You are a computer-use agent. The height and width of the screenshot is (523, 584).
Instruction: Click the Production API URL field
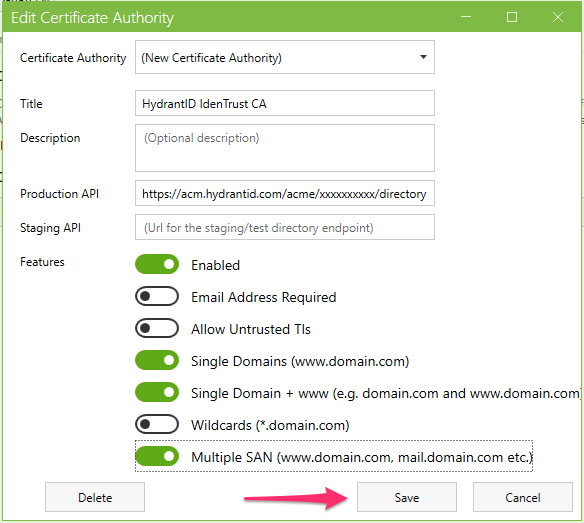285,193
